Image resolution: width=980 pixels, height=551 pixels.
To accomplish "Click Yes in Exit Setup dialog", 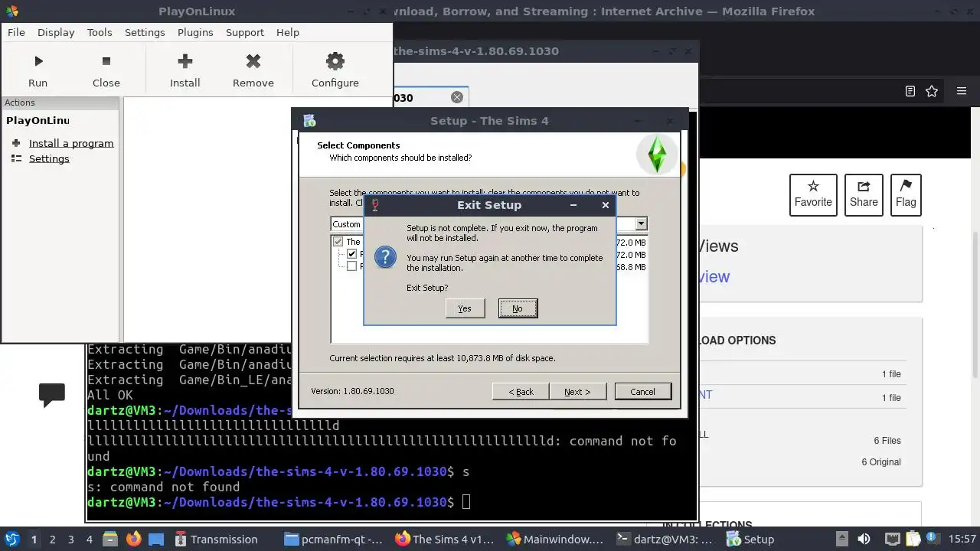I will click(x=465, y=308).
